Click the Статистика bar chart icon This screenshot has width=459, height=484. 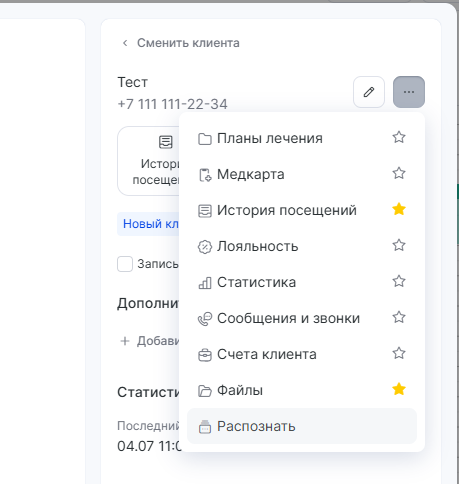click(205, 283)
